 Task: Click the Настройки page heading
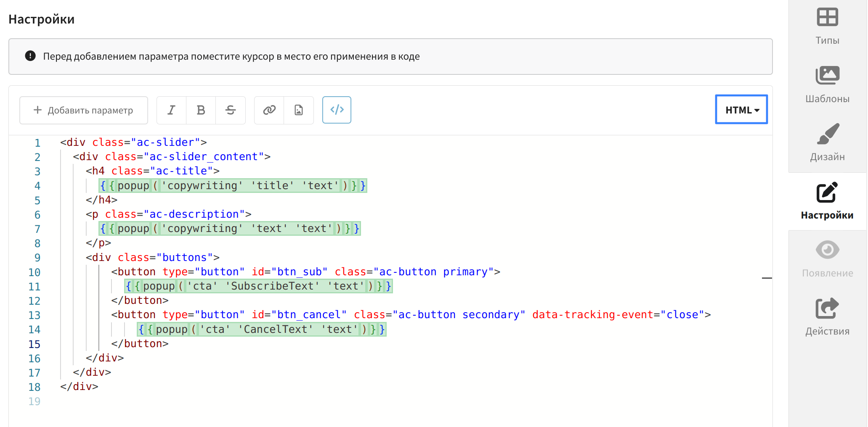[41, 19]
